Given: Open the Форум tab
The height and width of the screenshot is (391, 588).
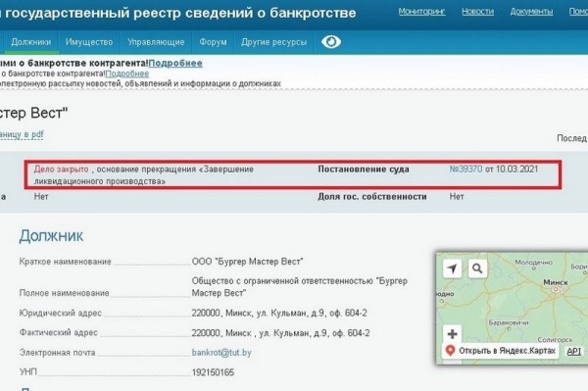Looking at the screenshot, I should (x=213, y=41).
